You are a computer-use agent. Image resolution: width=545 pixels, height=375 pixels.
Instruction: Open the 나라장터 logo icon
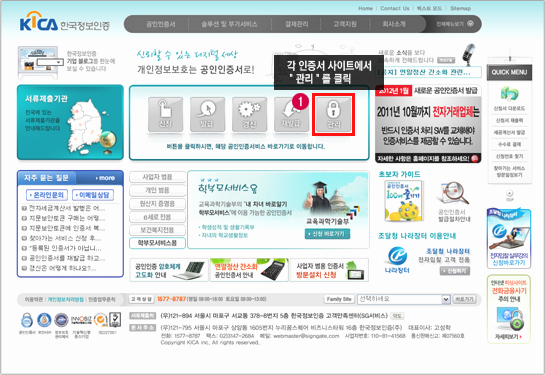(397, 259)
